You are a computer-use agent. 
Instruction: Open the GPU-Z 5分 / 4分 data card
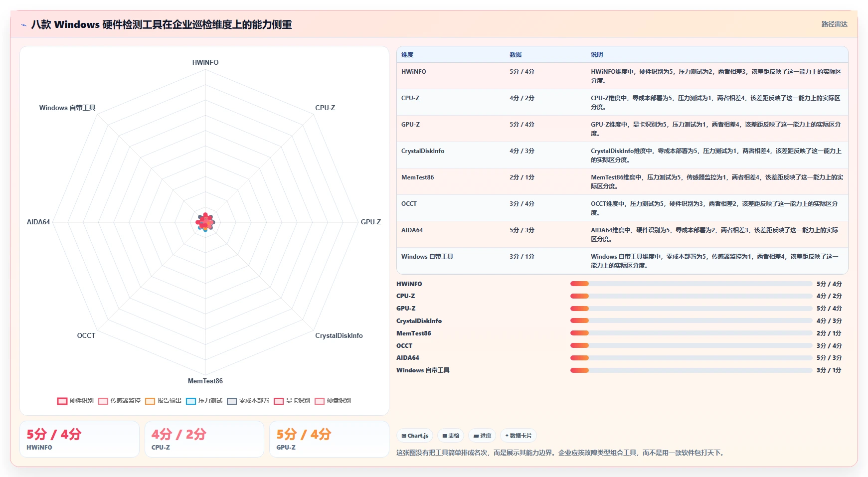tap(329, 439)
